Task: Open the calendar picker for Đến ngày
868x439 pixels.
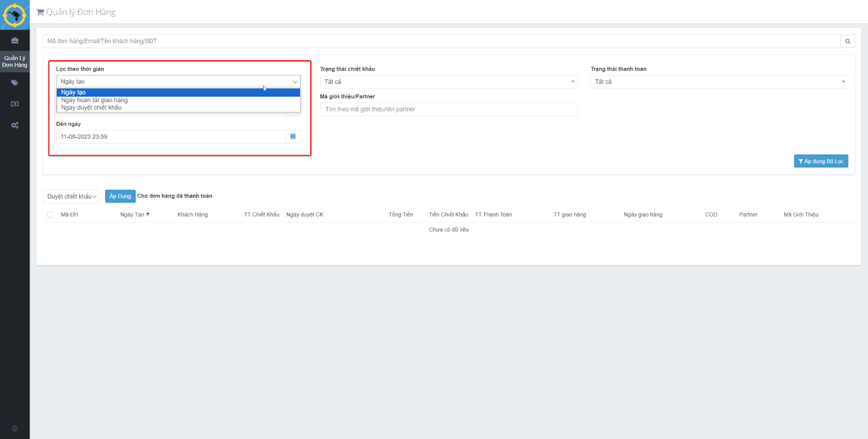Action: coord(293,137)
